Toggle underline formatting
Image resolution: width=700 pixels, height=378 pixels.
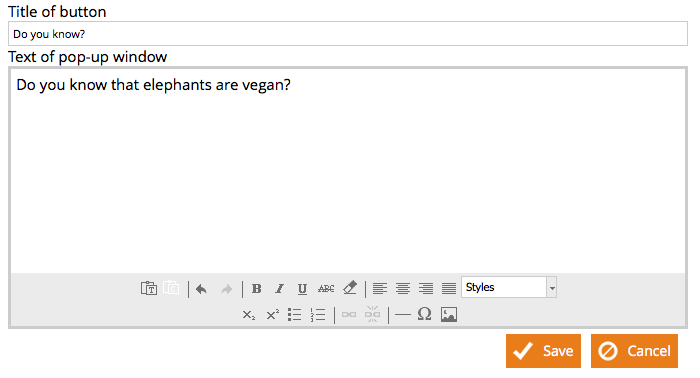[x=302, y=289]
